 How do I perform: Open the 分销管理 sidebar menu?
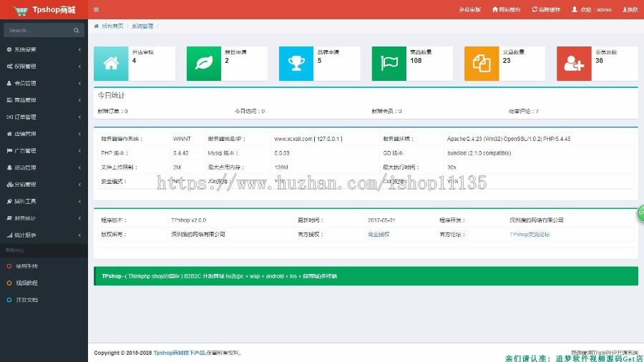coord(44,185)
